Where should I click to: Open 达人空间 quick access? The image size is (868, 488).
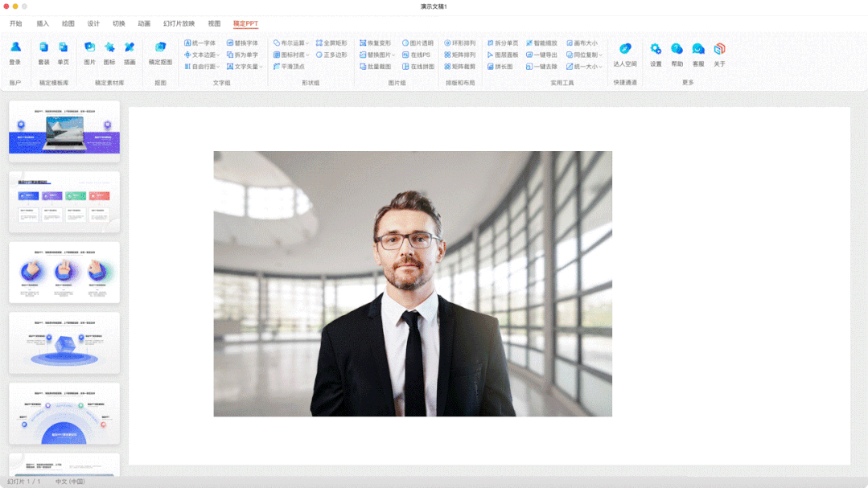tap(625, 55)
